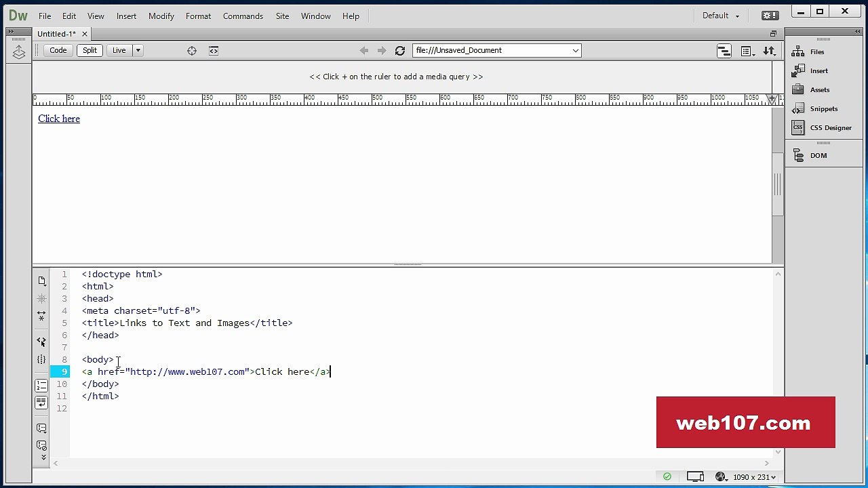
Task: Toggle Visual Media Queries bar icon
Action: (x=724, y=51)
